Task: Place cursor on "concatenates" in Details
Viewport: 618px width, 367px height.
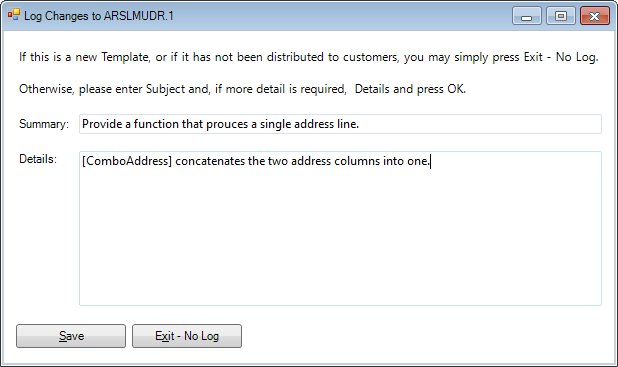Action: click(x=210, y=161)
